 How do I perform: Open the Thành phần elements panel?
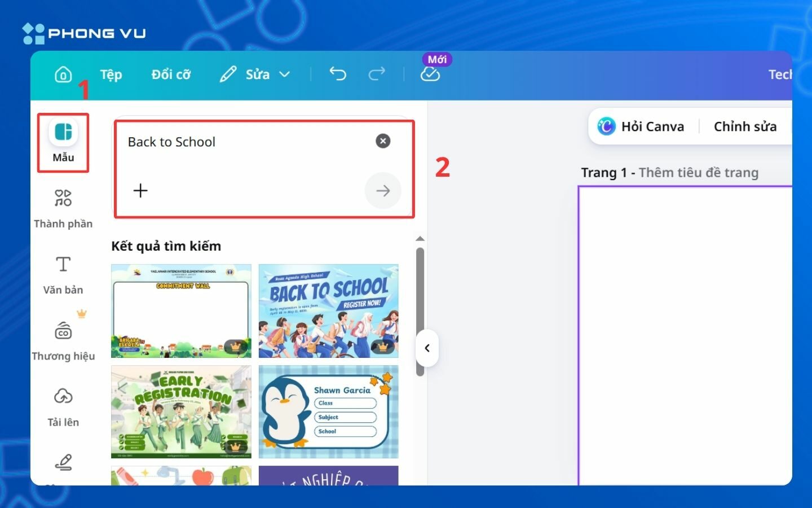pos(63,209)
